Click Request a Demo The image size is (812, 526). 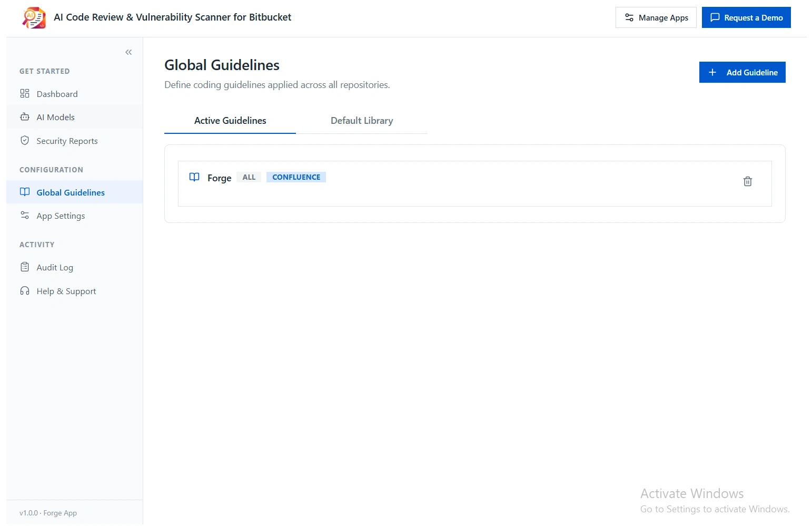tap(746, 17)
